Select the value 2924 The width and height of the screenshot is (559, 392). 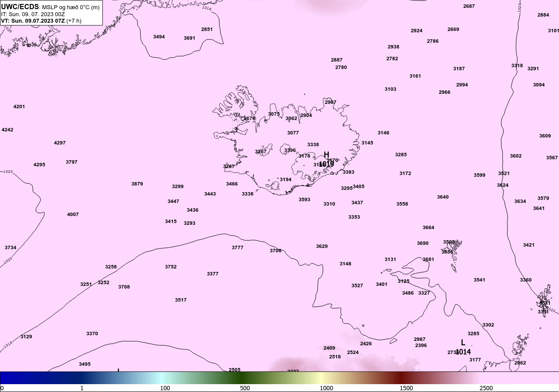tap(417, 31)
